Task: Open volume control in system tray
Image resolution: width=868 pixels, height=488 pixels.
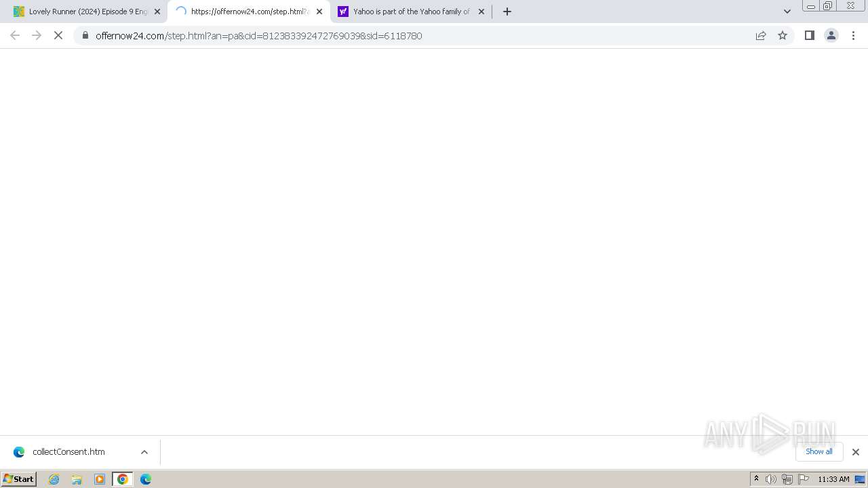Action: point(771,479)
